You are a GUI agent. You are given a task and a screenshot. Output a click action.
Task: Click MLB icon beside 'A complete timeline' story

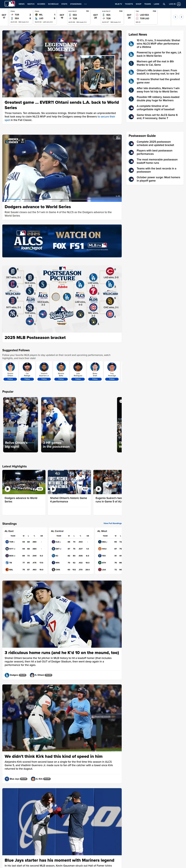[x=131, y=108]
